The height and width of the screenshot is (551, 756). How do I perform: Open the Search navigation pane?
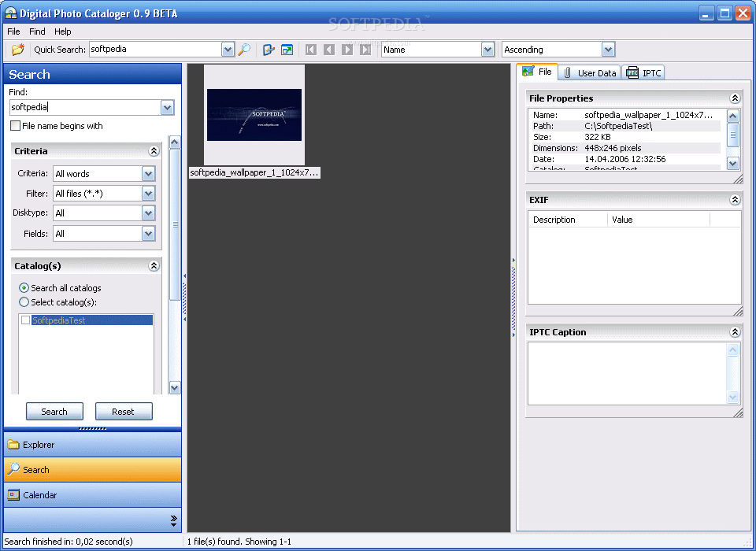[x=93, y=470]
